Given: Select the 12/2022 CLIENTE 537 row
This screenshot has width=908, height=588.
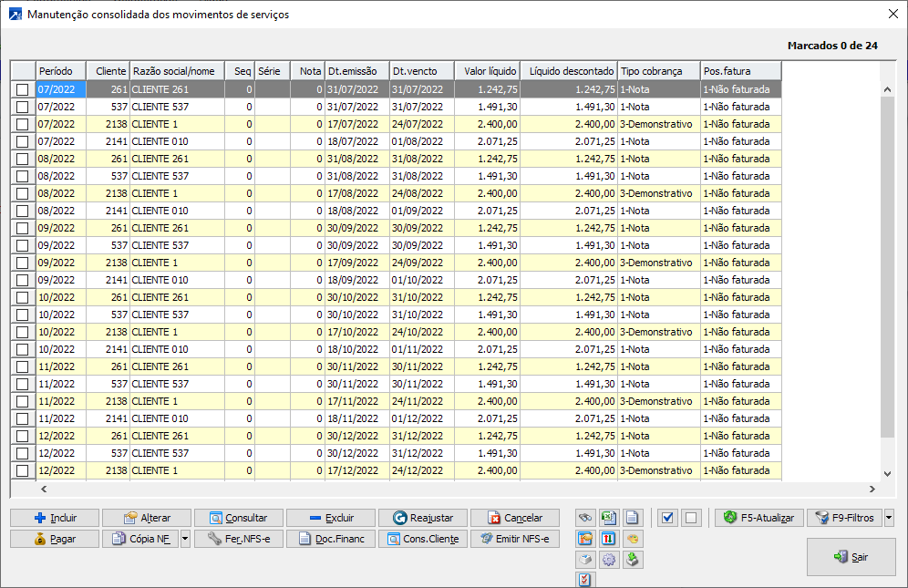Looking at the screenshot, I should click(x=160, y=453).
